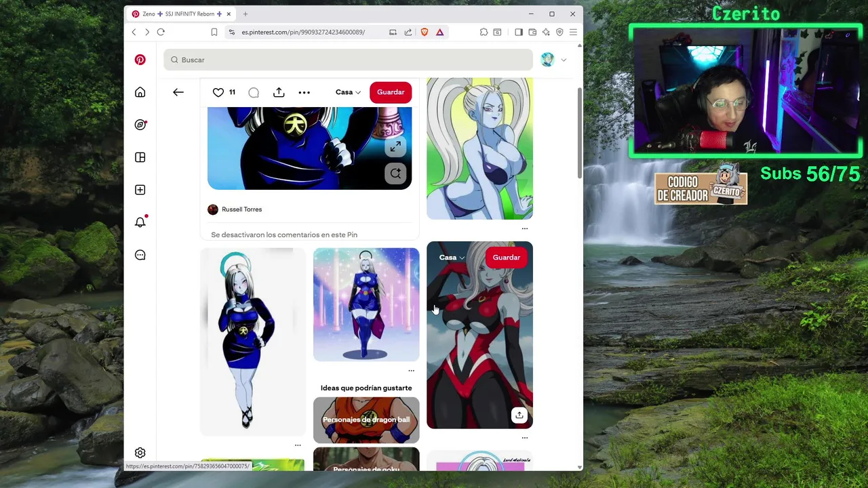868x488 pixels.
Task: Open visual search lens on pin image
Action: click(x=395, y=174)
